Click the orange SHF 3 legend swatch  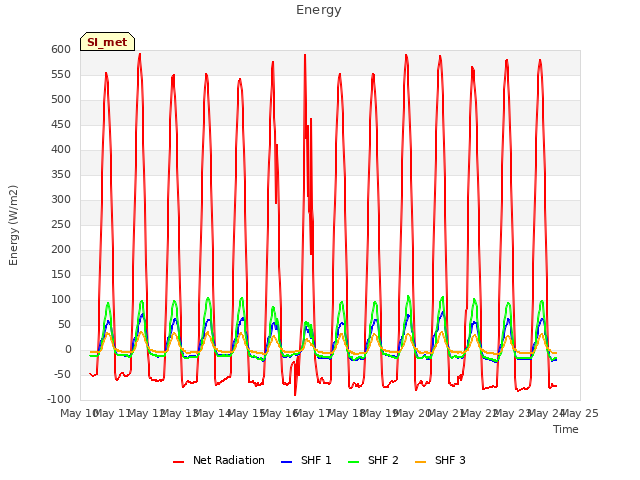(420, 462)
